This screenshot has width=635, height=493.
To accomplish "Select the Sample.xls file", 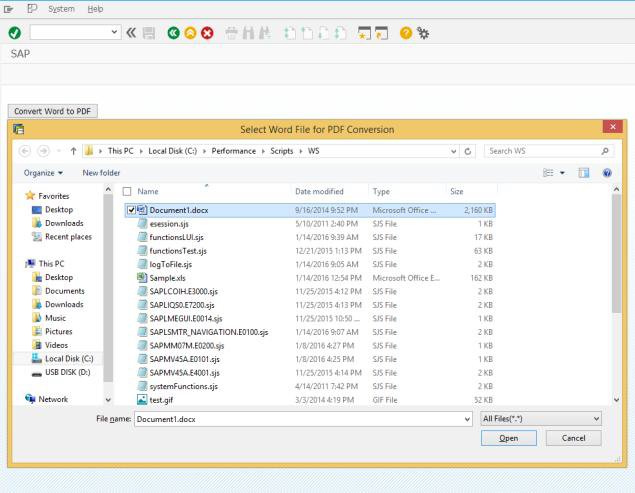I will point(167,278).
